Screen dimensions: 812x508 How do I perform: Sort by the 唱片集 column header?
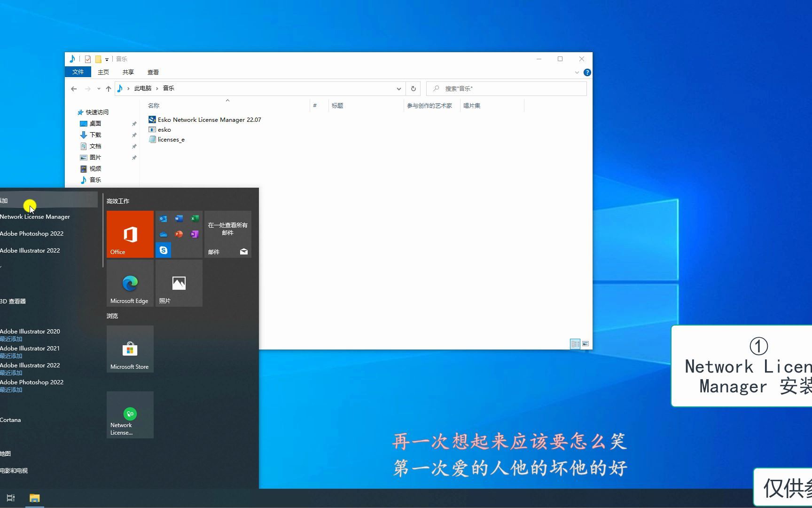click(x=492, y=106)
